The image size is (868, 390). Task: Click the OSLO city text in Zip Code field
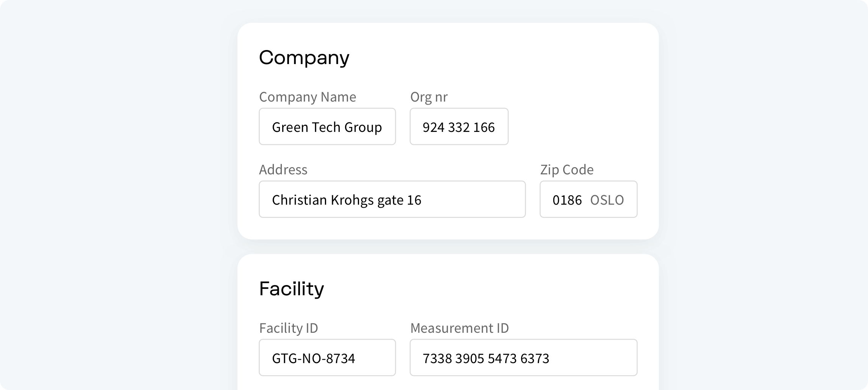pos(607,200)
